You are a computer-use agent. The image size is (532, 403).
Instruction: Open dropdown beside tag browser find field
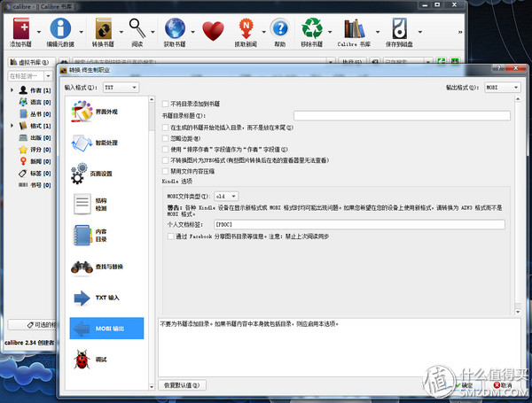48,76
